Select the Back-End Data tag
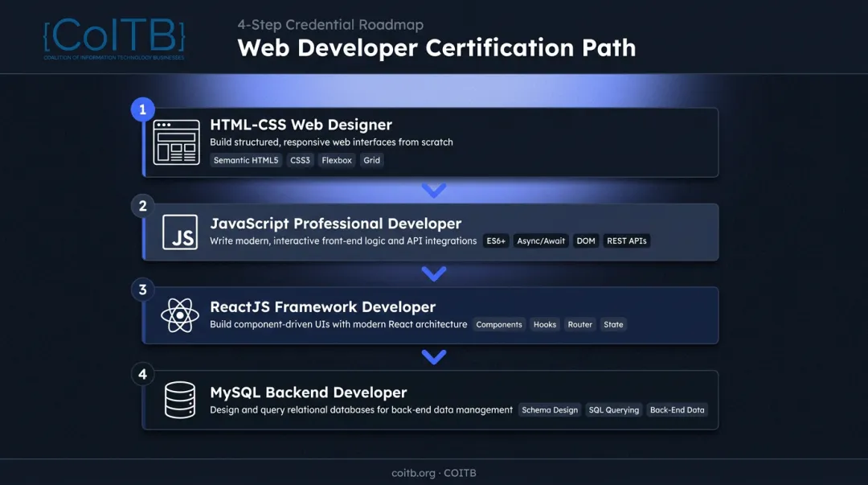Image resolution: width=868 pixels, height=485 pixels. (x=677, y=409)
